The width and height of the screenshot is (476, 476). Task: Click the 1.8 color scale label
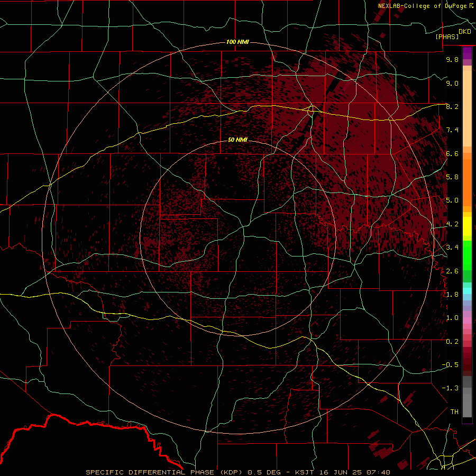(452, 295)
